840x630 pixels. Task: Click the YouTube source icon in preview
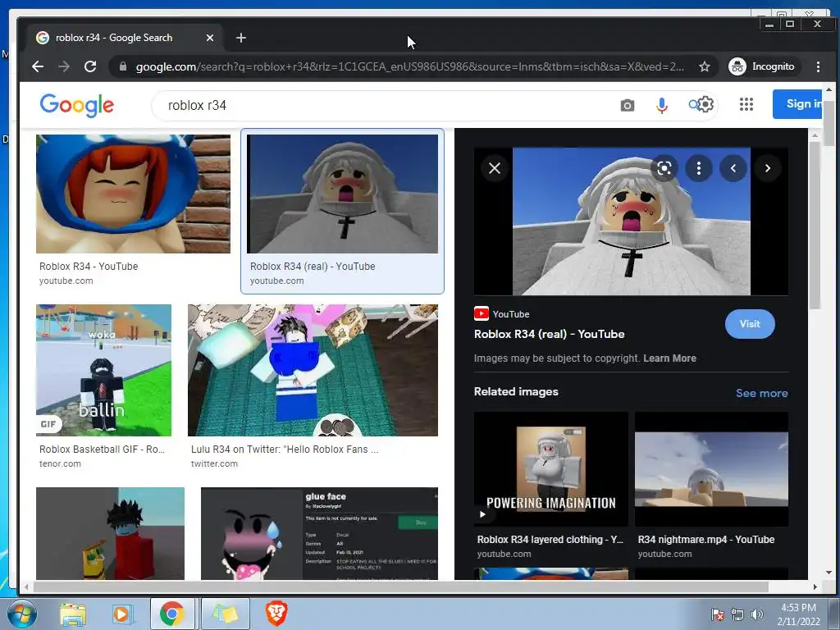tap(481, 314)
